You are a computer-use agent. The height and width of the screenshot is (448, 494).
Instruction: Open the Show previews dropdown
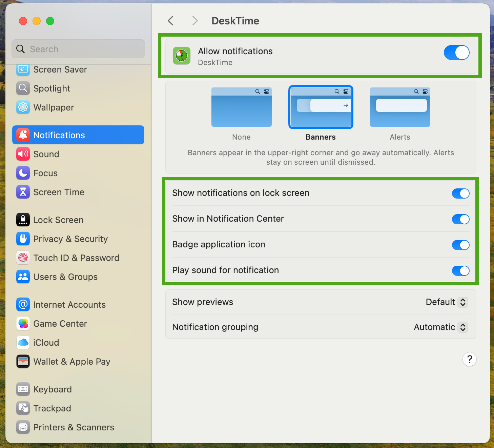pyautogui.click(x=447, y=302)
